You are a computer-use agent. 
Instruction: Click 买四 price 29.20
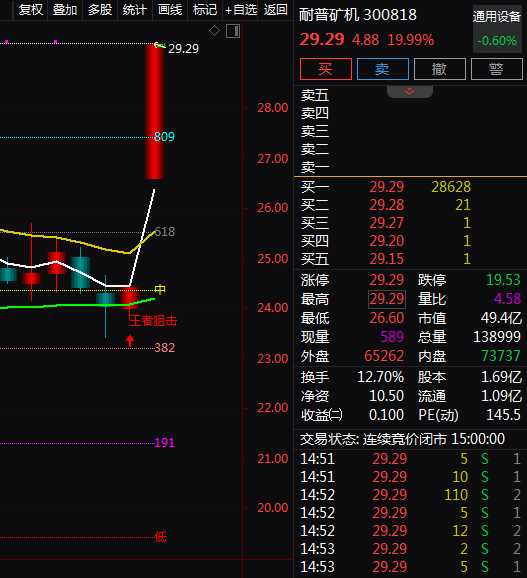click(x=387, y=241)
